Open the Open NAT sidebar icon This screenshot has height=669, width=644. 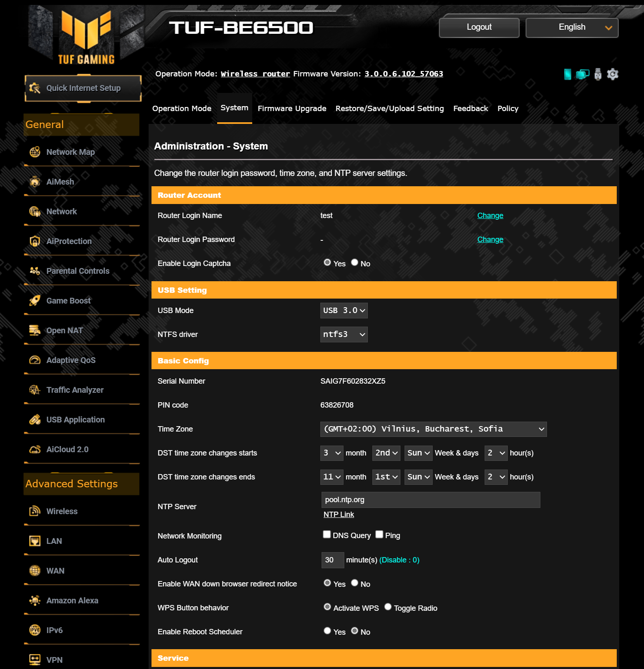pos(35,330)
